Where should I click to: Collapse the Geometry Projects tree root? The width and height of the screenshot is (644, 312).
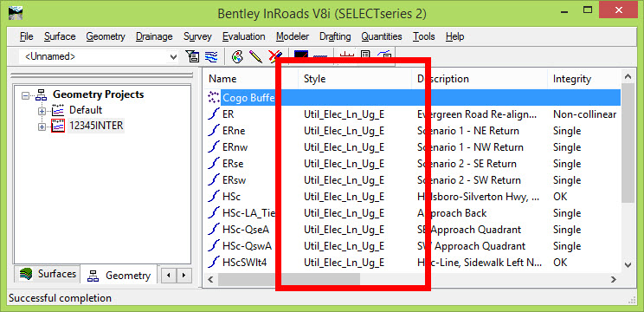coord(25,95)
